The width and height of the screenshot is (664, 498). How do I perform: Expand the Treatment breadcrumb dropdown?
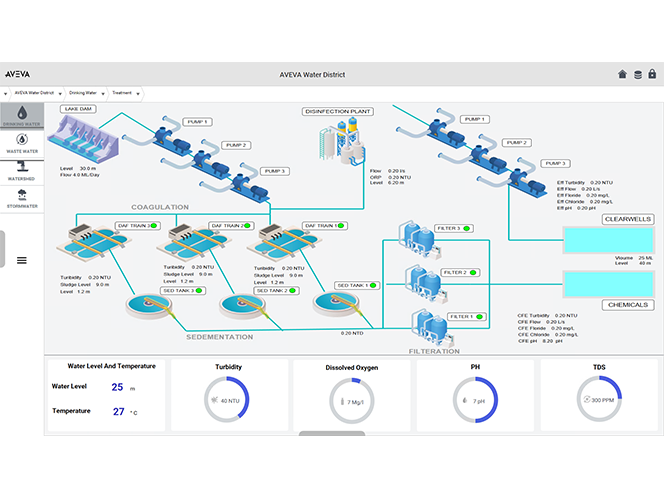[140, 93]
